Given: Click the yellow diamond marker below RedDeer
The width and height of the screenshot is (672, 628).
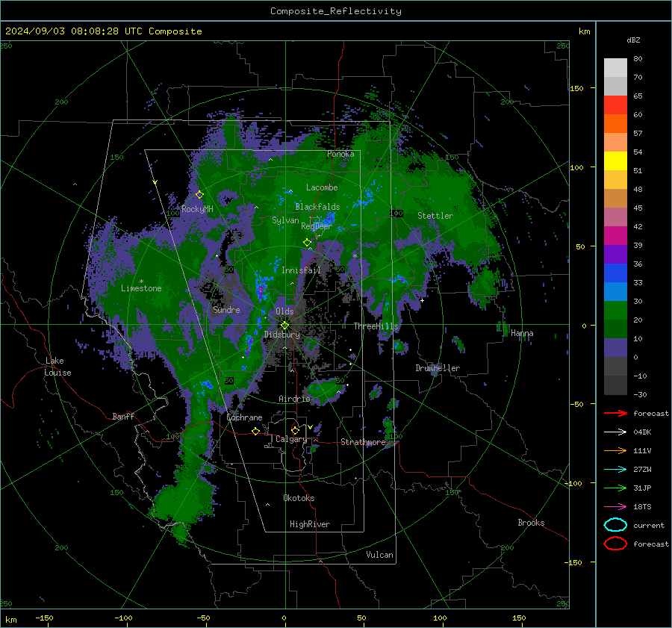Looking at the screenshot, I should coord(307,242).
